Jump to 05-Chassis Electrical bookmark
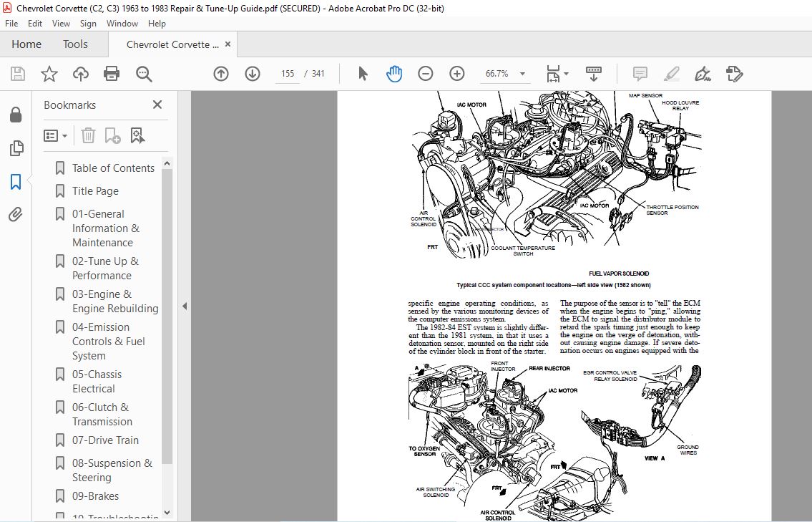The width and height of the screenshot is (812, 522). pos(97,381)
